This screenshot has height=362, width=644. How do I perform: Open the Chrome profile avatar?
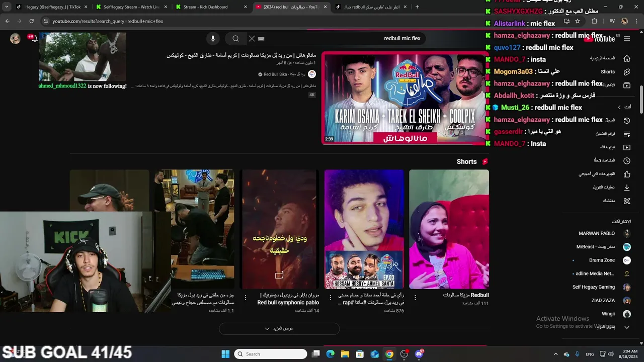(x=624, y=21)
